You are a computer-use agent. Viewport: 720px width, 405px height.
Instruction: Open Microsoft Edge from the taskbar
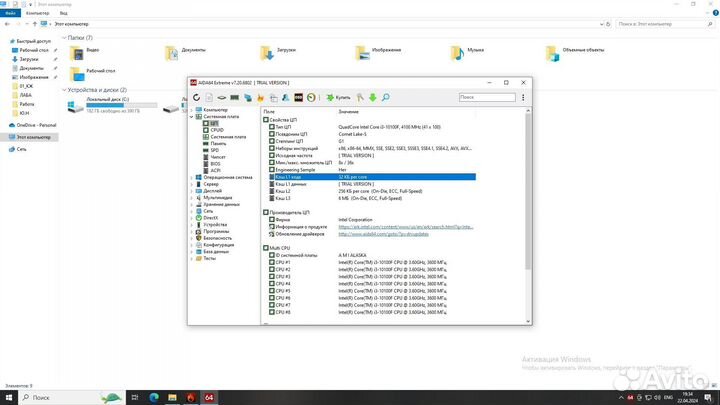coord(154,397)
